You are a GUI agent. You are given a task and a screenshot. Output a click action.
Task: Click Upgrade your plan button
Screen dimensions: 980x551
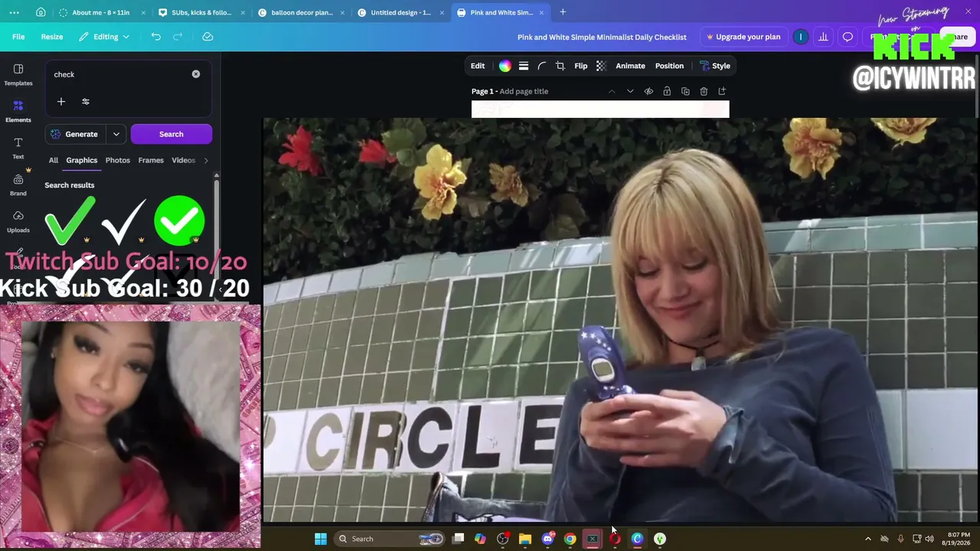coord(743,37)
